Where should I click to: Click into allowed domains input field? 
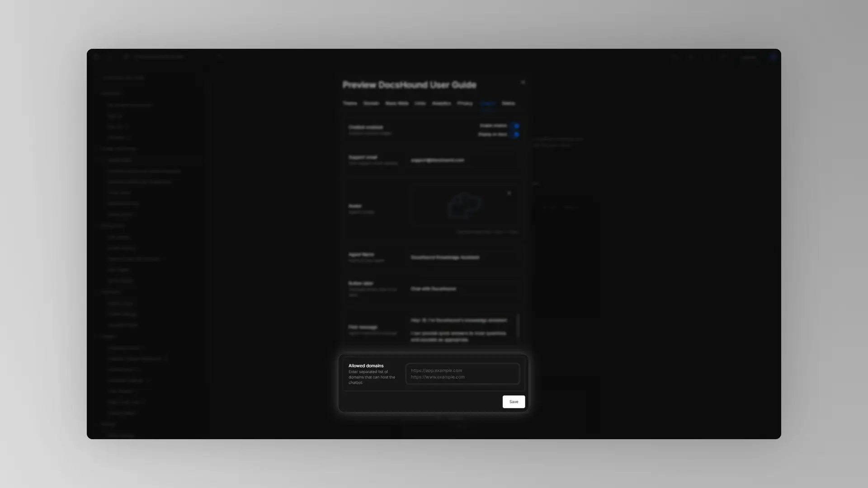point(462,374)
